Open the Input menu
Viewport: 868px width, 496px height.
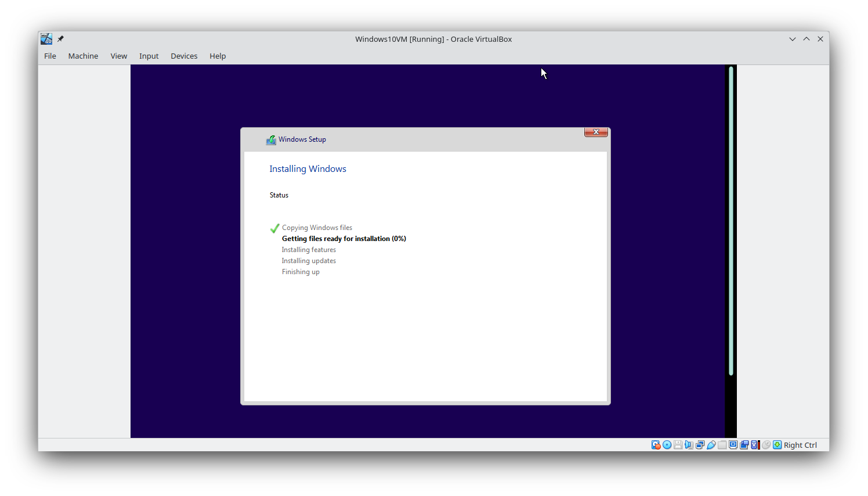(149, 56)
